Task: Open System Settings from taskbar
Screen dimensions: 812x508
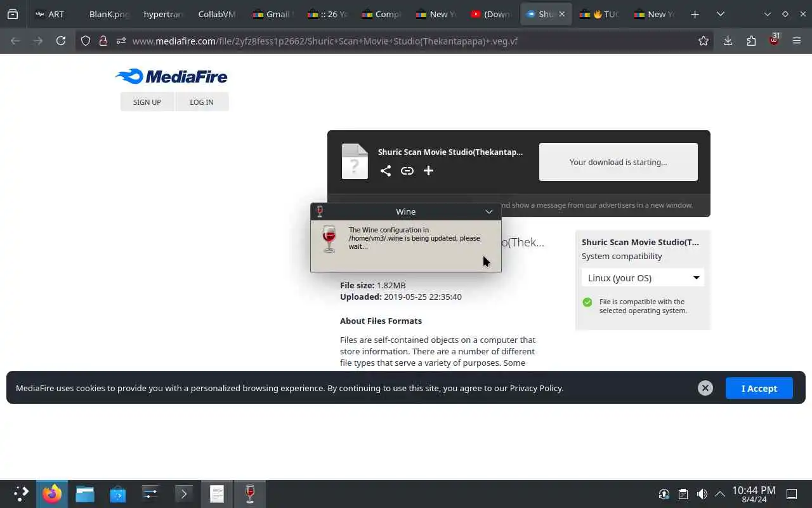Action: [x=151, y=493]
